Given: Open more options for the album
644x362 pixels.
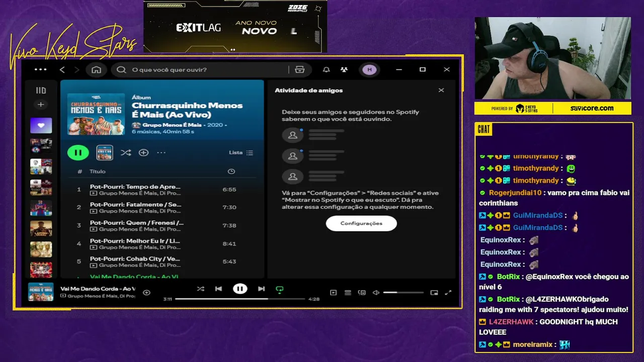Looking at the screenshot, I should pyautogui.click(x=161, y=152).
